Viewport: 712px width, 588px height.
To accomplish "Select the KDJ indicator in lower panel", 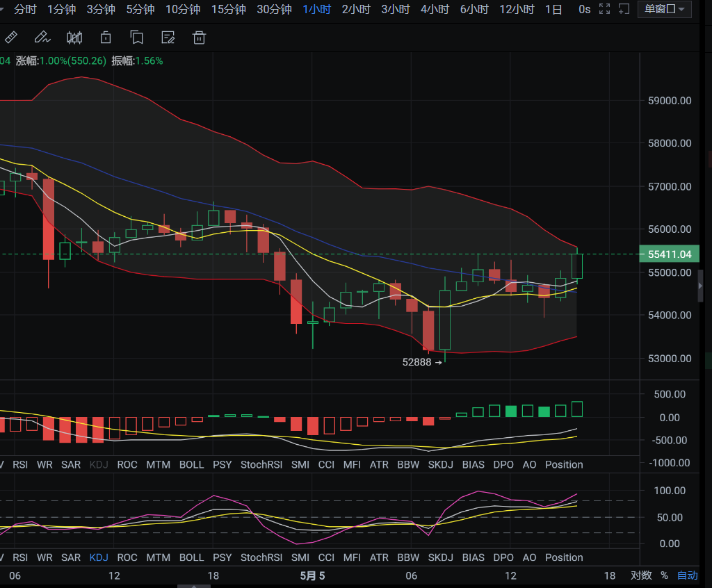I will pos(99,557).
